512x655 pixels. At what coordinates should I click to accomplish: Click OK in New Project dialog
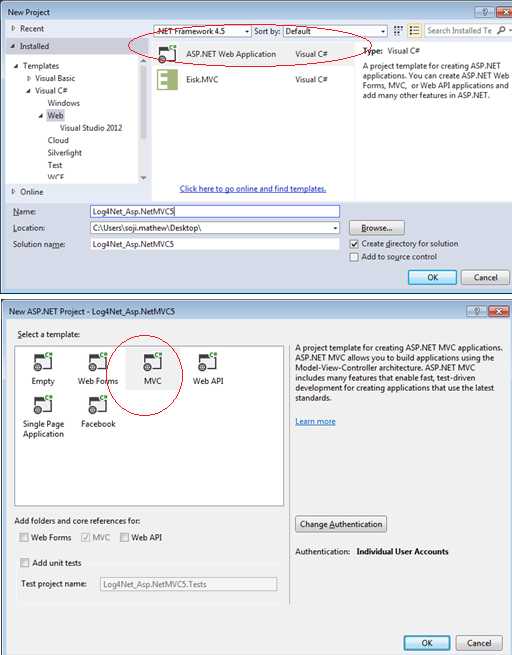(x=432, y=277)
